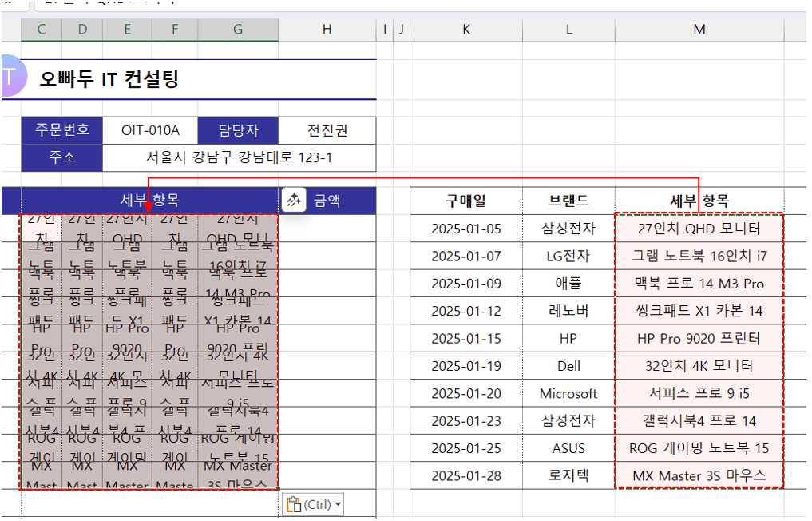Select column G header
The height and width of the screenshot is (521, 812).
click(x=238, y=30)
